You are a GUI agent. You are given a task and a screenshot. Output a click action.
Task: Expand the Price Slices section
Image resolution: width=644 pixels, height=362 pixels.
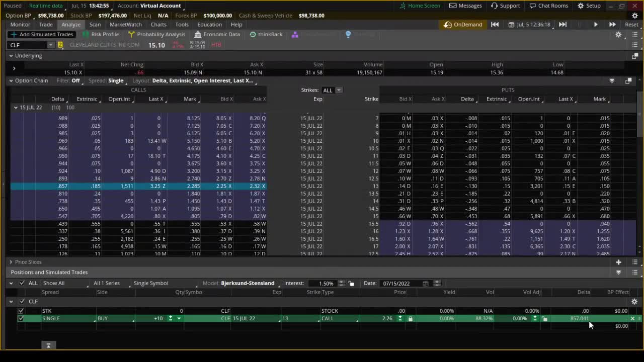[x=11, y=262]
